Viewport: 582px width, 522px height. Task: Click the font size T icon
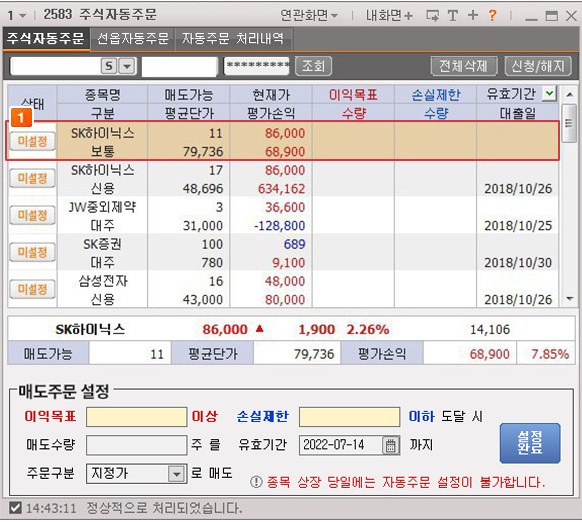[452, 16]
